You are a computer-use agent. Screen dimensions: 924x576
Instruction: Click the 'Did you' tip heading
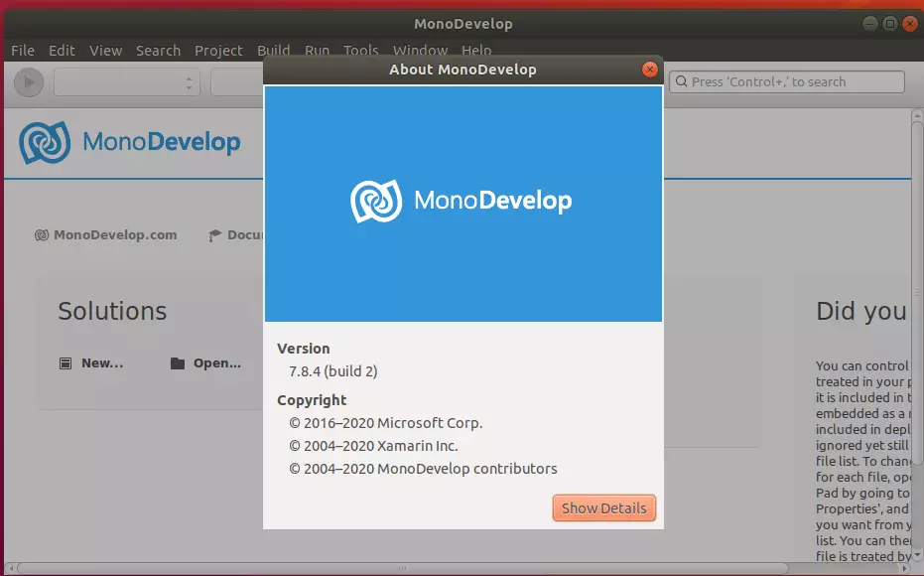[x=860, y=311]
